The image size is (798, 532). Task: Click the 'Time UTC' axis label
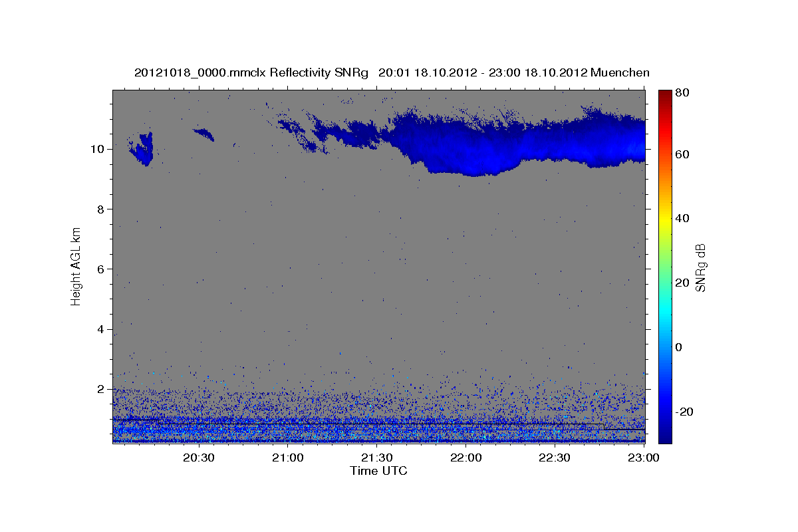click(x=378, y=471)
